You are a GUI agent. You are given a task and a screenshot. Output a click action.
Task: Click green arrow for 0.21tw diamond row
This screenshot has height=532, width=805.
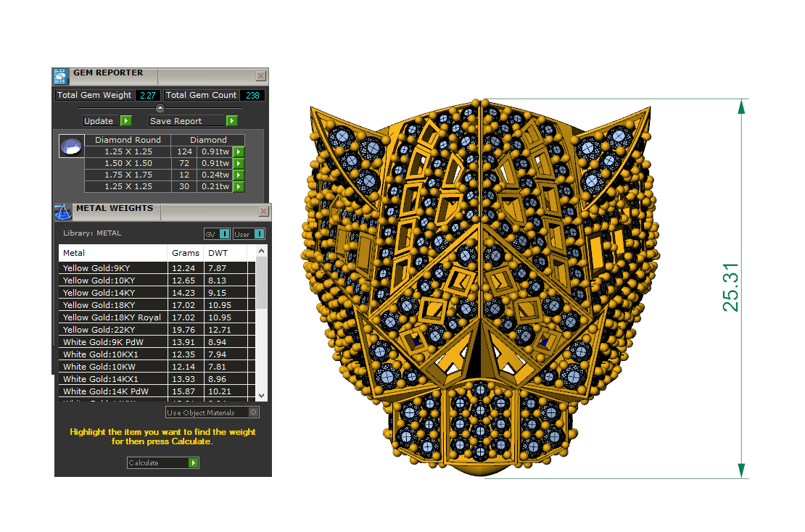[239, 187]
